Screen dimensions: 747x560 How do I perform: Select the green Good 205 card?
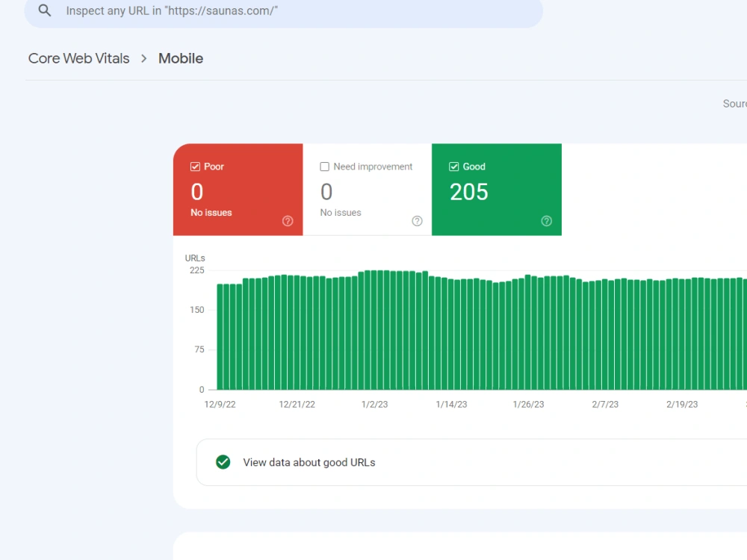point(497,190)
